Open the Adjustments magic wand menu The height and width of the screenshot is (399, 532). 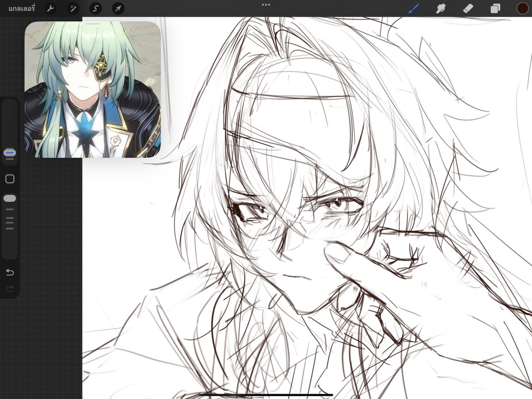click(x=73, y=8)
